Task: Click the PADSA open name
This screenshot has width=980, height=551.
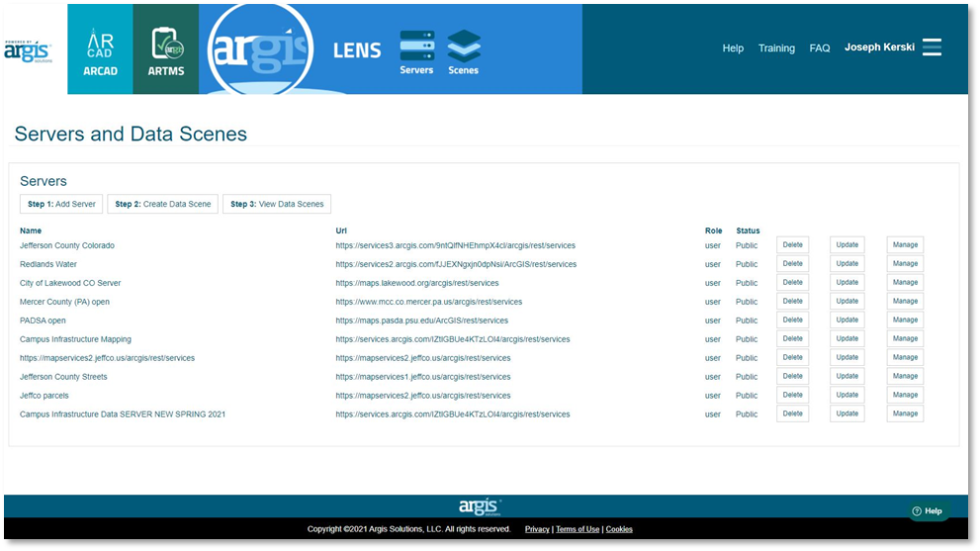Action: point(43,321)
